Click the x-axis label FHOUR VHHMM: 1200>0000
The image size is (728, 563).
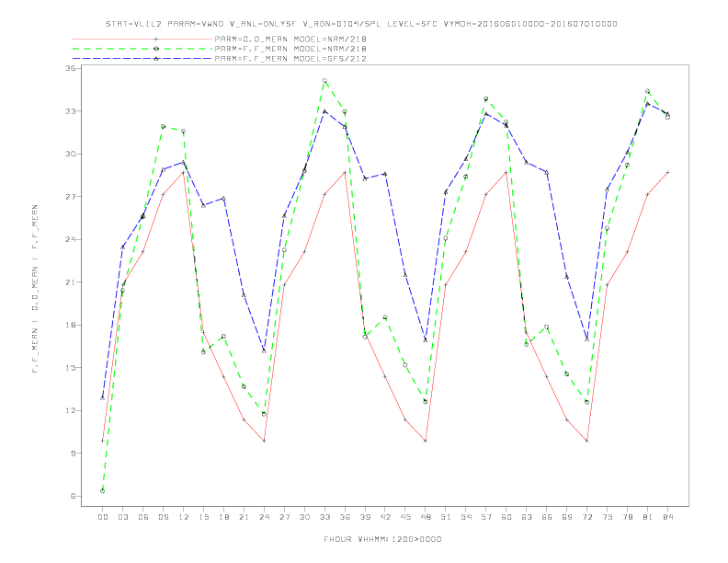[382, 539]
